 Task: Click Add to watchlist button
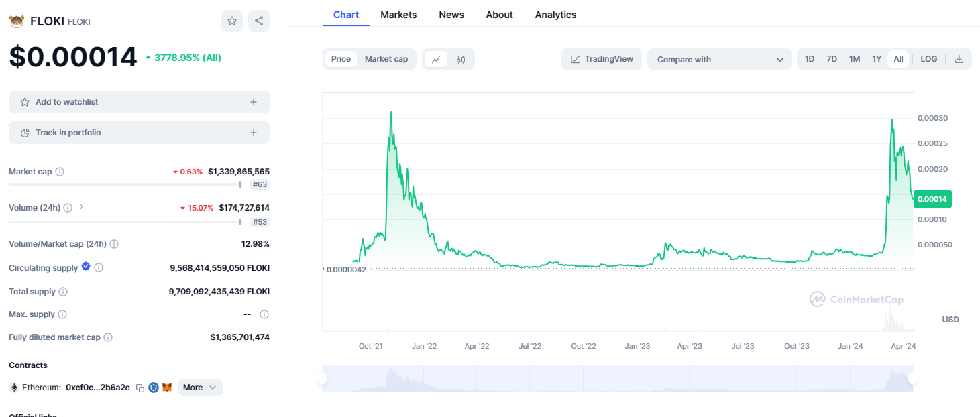tap(139, 102)
